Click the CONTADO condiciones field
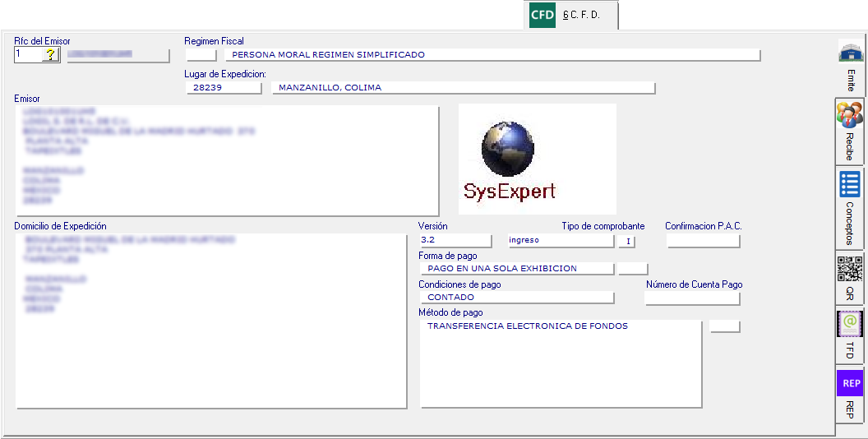868x439 pixels. [517, 298]
